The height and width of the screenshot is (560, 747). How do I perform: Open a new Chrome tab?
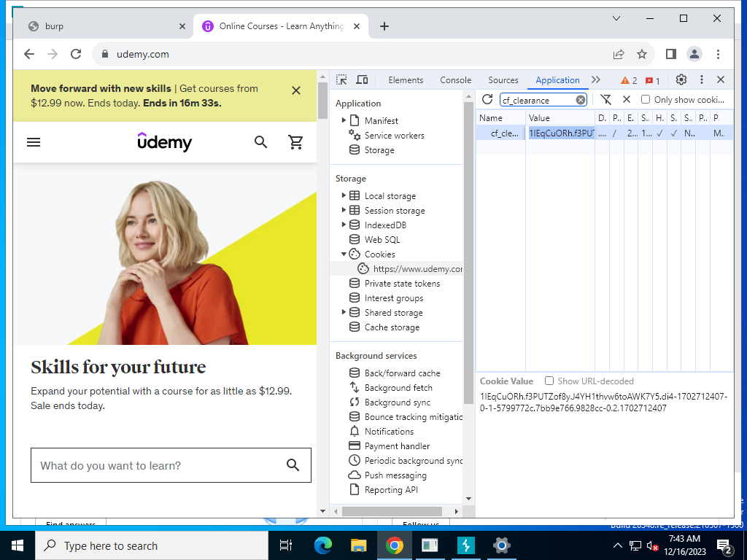click(x=384, y=26)
